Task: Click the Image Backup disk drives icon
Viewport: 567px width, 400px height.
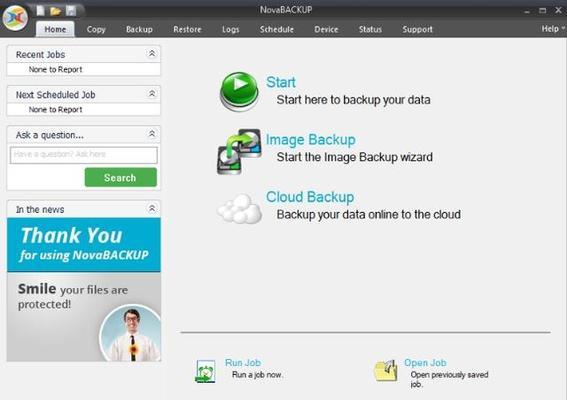Action: [x=239, y=152]
